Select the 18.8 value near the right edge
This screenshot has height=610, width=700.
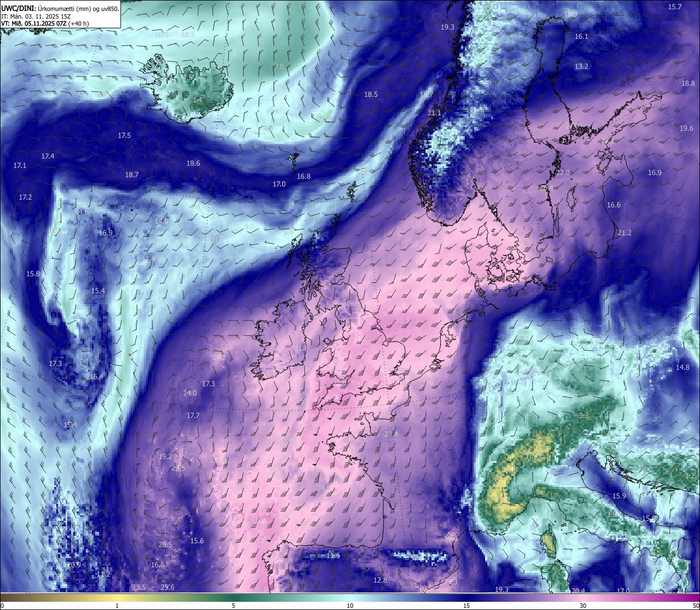pyautogui.click(x=688, y=84)
